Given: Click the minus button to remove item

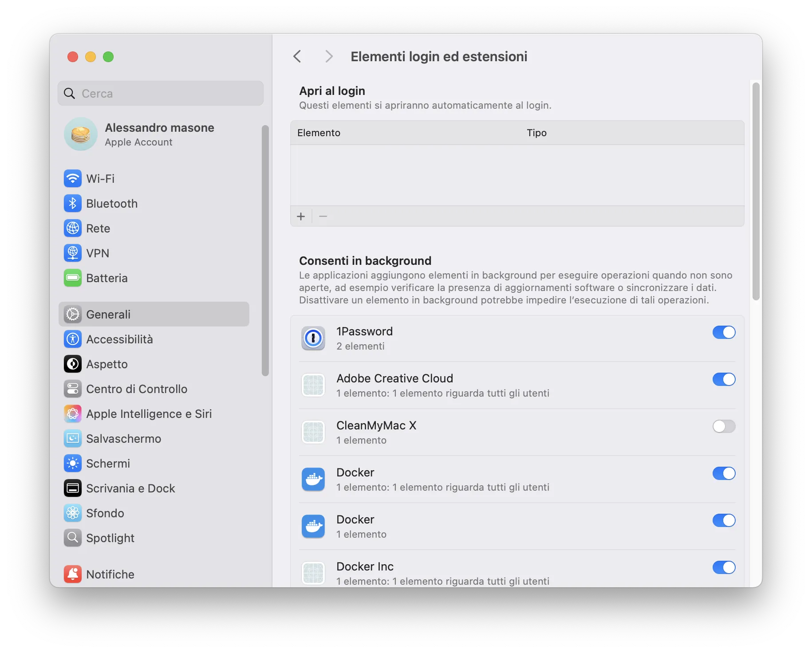Looking at the screenshot, I should (x=323, y=216).
